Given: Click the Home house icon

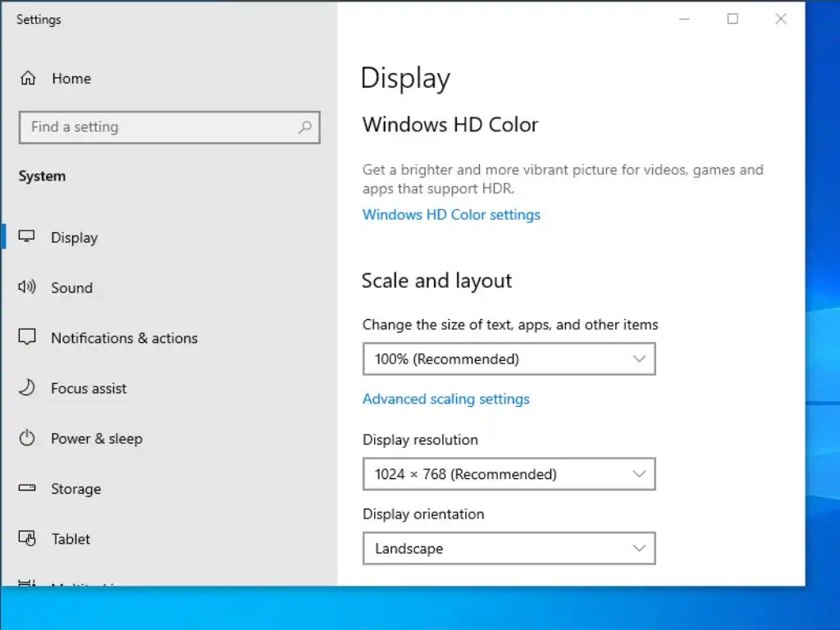Looking at the screenshot, I should pos(28,78).
